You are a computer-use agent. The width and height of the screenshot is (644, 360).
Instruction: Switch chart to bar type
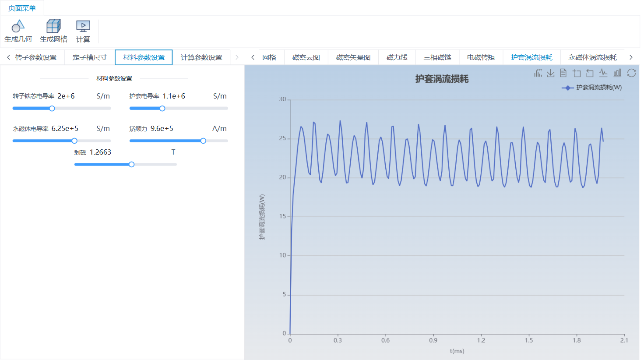coord(617,73)
